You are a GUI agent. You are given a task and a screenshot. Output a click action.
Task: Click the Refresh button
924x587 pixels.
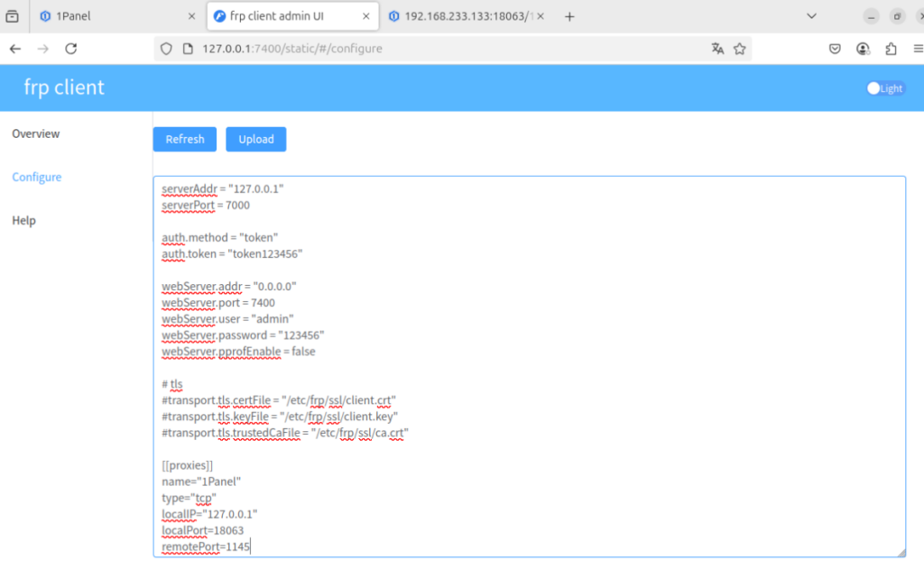(x=184, y=140)
